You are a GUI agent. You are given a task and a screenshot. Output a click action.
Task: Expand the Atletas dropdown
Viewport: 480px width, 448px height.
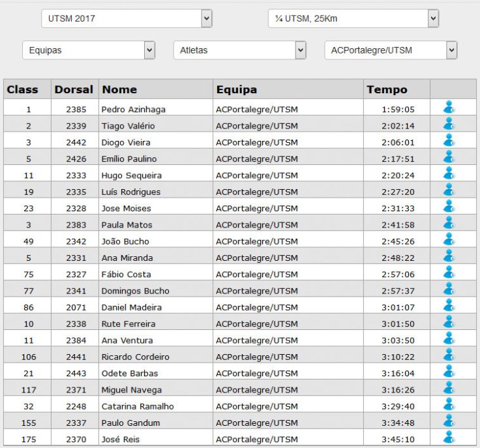coord(239,50)
